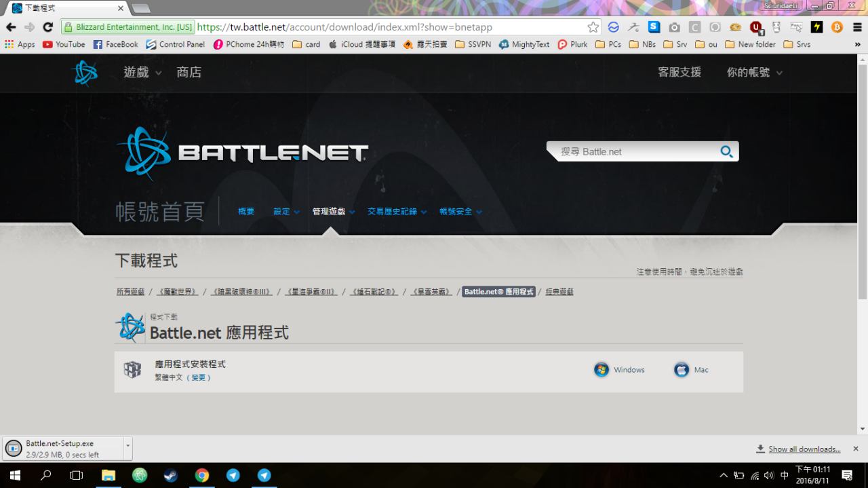Viewport: 868px width, 488px height.
Task: Click Show all downloads link
Action: 804,449
